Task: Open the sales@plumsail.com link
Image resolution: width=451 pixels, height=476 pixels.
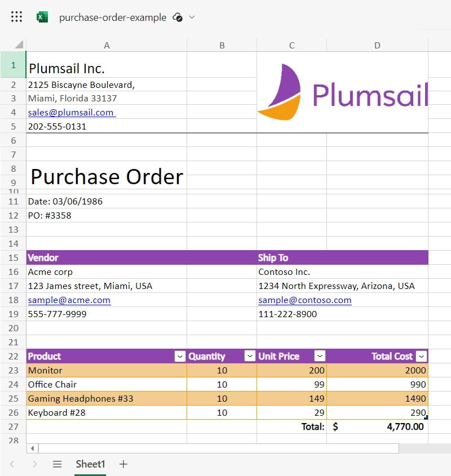Action: [x=72, y=113]
